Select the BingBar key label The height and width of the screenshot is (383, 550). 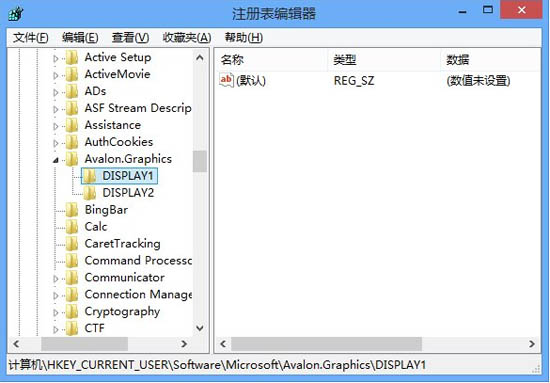click(x=106, y=210)
